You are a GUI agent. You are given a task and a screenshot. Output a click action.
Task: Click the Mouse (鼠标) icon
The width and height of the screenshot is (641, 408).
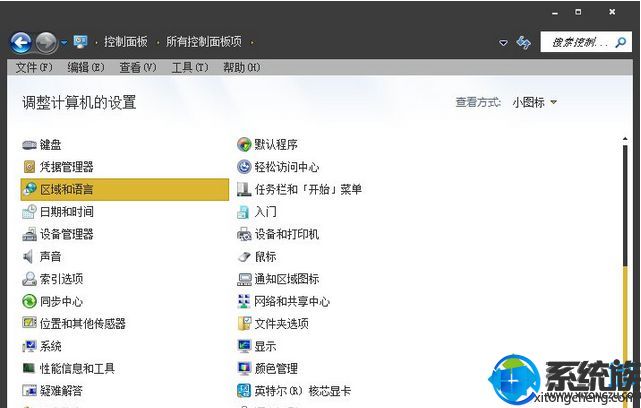(x=244, y=257)
